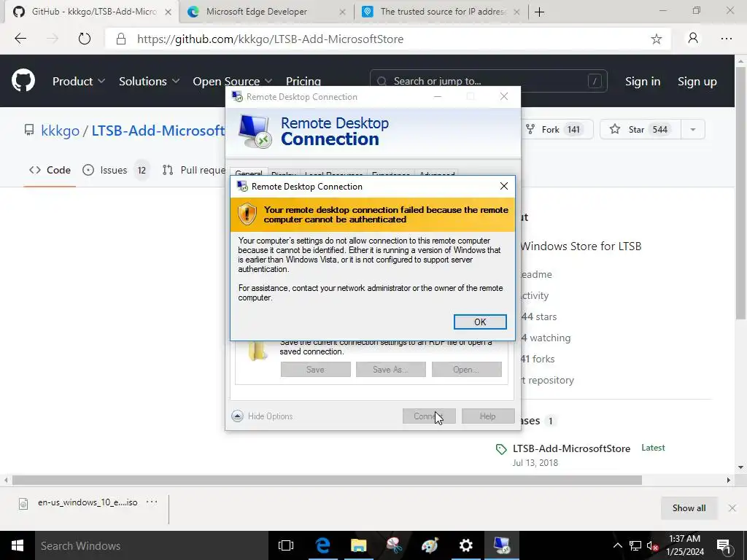Screen dimensions: 747x560
Task: Click the release tag icon
Action: (500, 449)
